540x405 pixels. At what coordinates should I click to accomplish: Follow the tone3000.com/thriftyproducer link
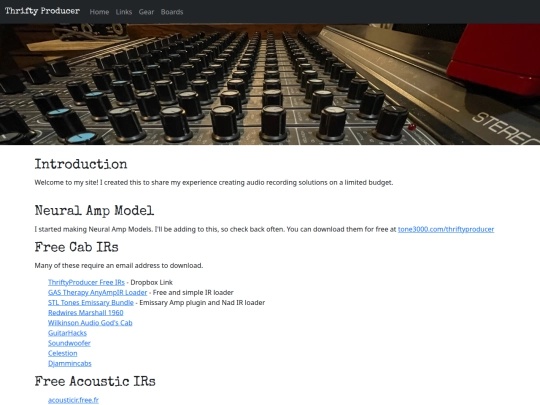coord(446,229)
